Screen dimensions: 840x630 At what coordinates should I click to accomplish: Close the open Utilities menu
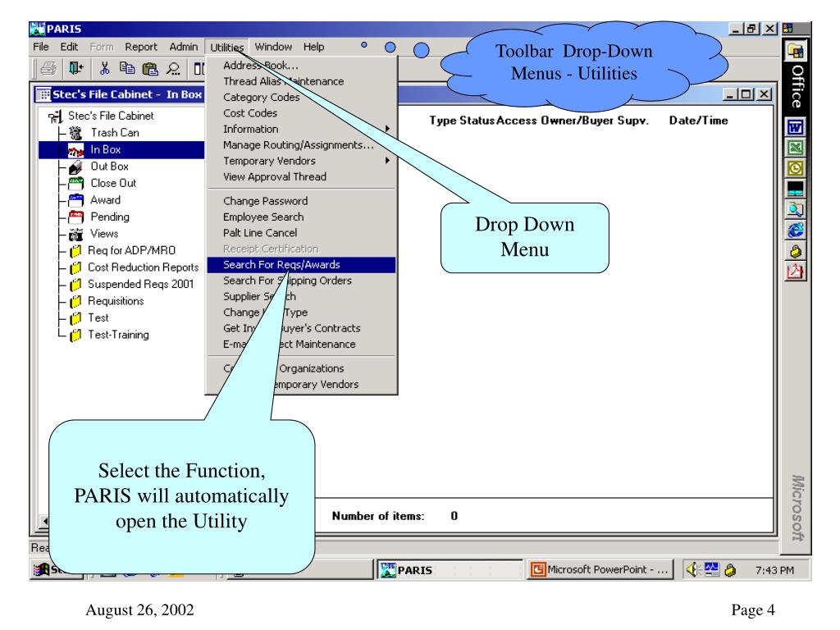coord(226,47)
